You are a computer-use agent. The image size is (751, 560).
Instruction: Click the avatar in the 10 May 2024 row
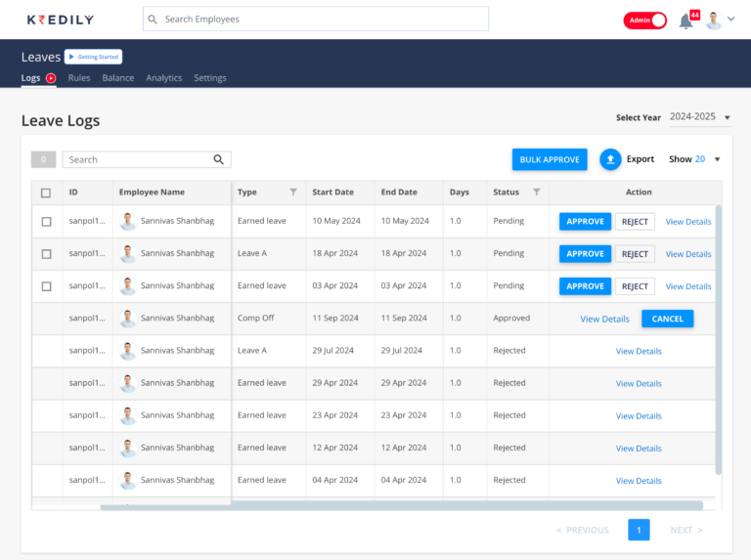[128, 221]
